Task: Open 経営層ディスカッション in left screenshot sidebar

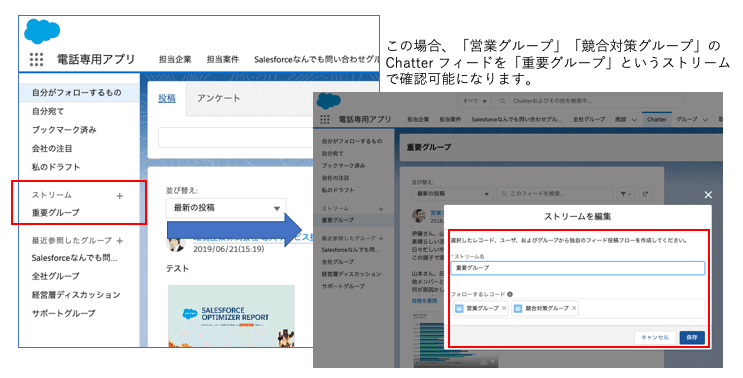Action: click(x=76, y=295)
